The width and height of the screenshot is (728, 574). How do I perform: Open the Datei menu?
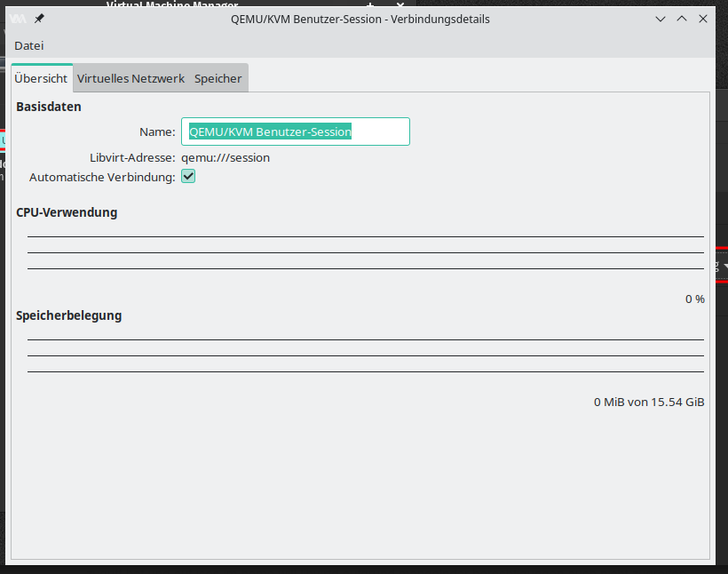pyautogui.click(x=28, y=45)
